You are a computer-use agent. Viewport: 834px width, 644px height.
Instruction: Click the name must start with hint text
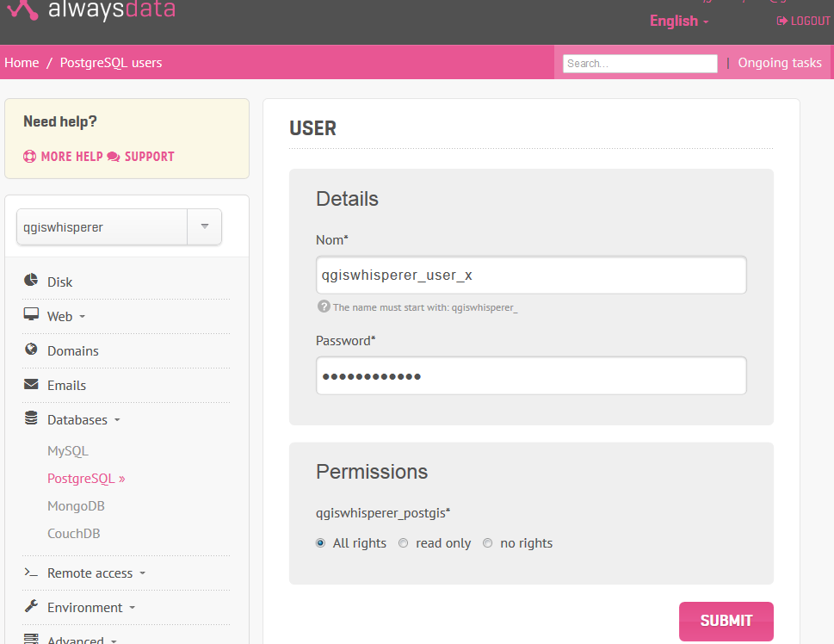pyautogui.click(x=425, y=307)
